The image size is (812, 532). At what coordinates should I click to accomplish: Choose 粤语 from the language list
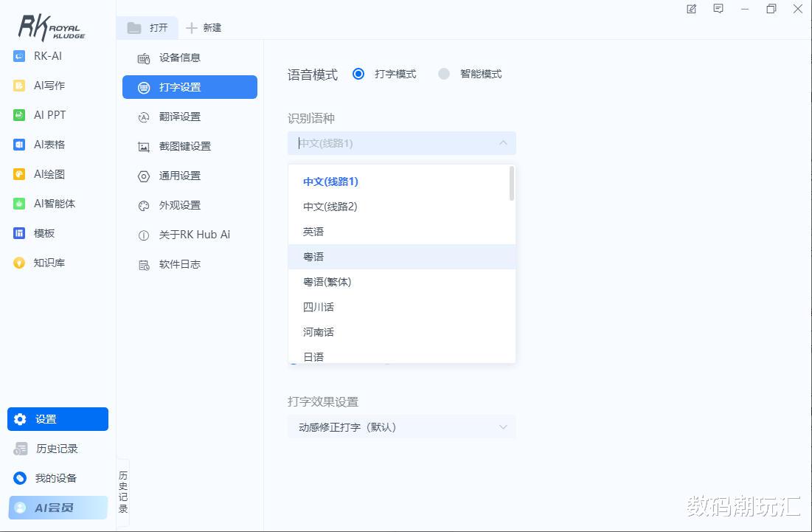point(402,257)
